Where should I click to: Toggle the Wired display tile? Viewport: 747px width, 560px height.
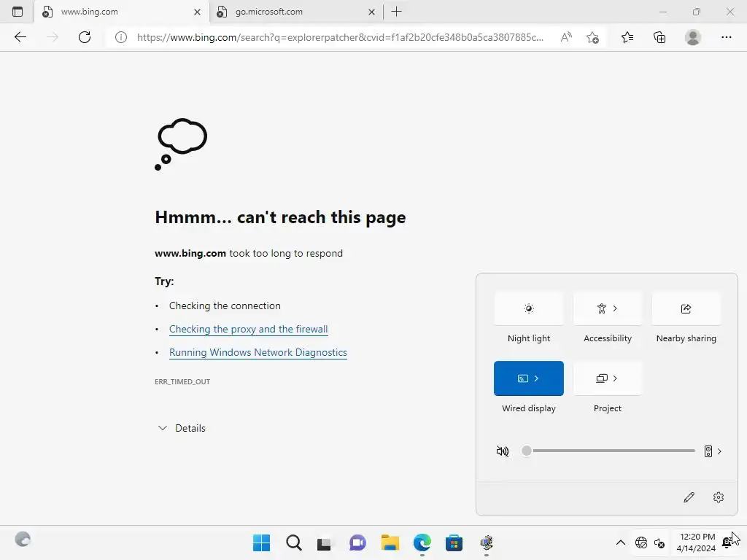pos(528,378)
